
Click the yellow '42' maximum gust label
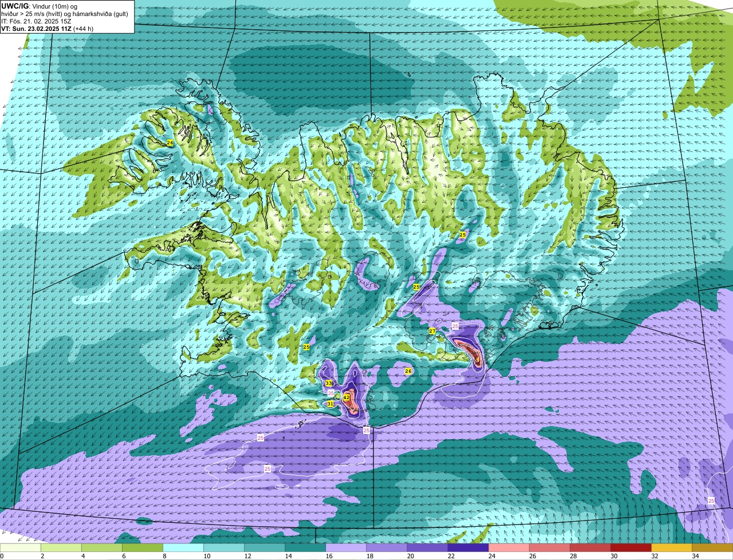(346, 397)
